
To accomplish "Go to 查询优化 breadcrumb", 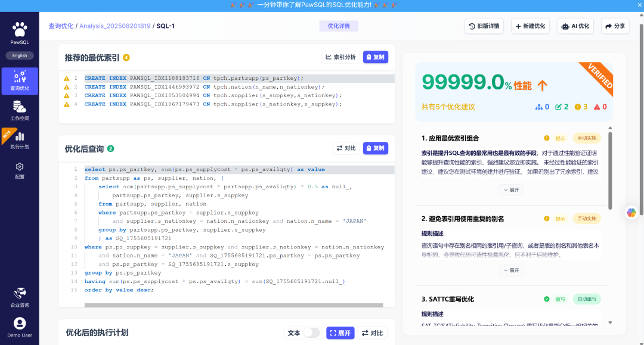I will 61,26.
